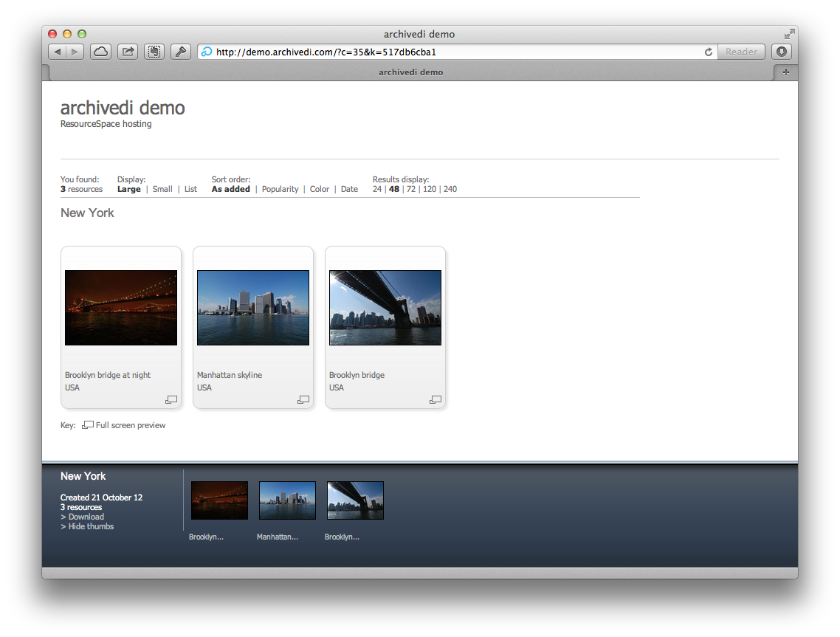
Task: Show 120 results per page
Action: click(x=430, y=189)
